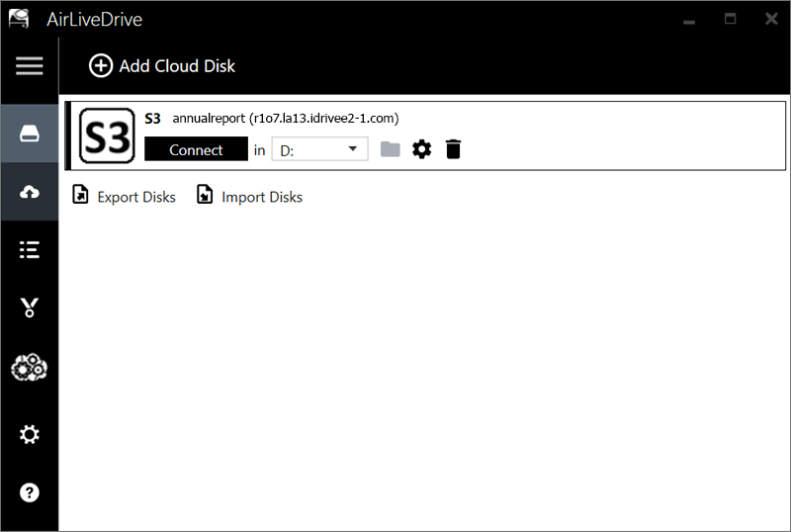Open the cloud upload sidebar section

point(30,192)
